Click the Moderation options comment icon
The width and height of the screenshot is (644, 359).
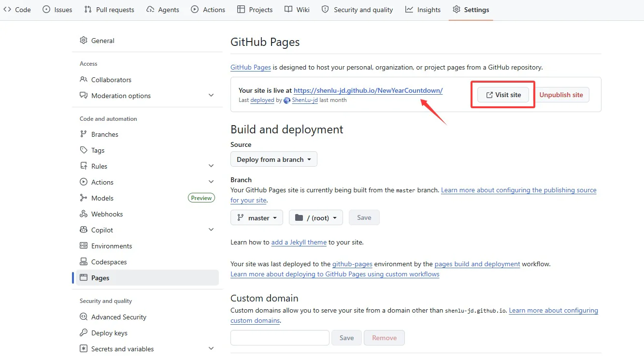pos(84,96)
